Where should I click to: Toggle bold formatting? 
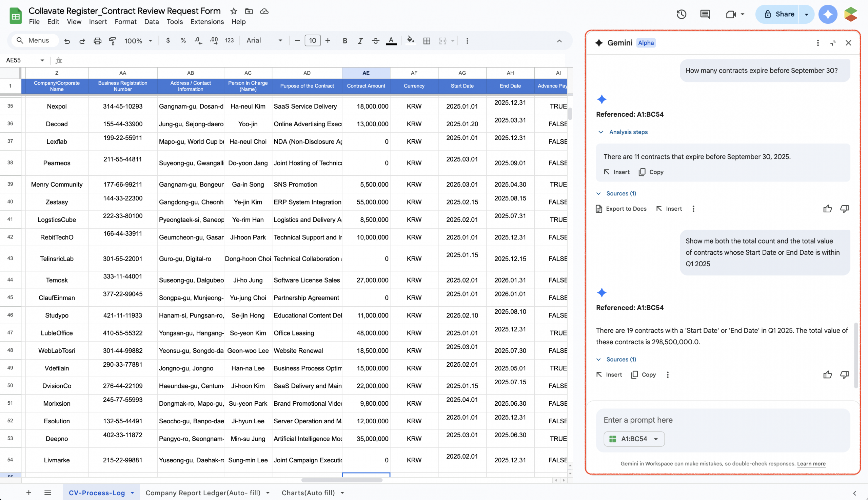point(345,41)
